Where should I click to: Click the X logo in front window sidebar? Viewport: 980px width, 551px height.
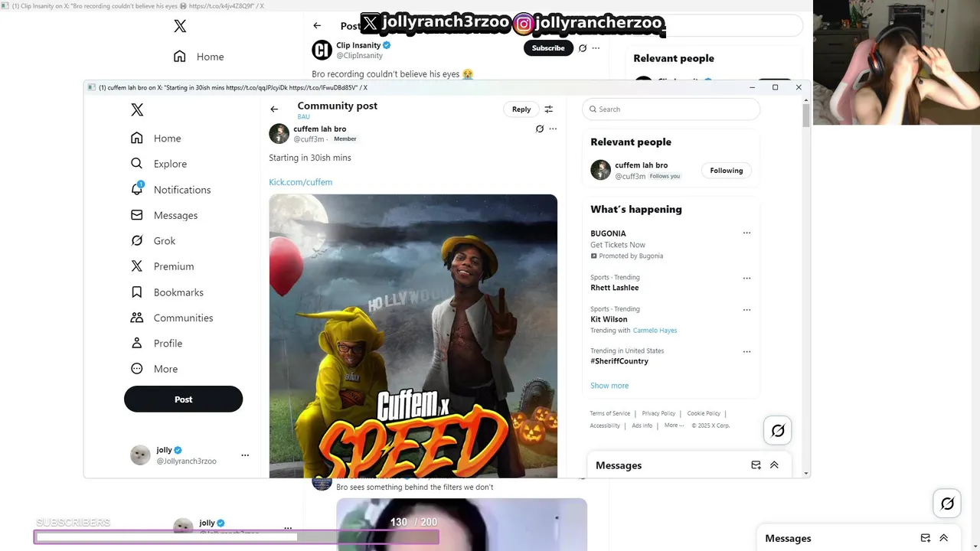137,109
